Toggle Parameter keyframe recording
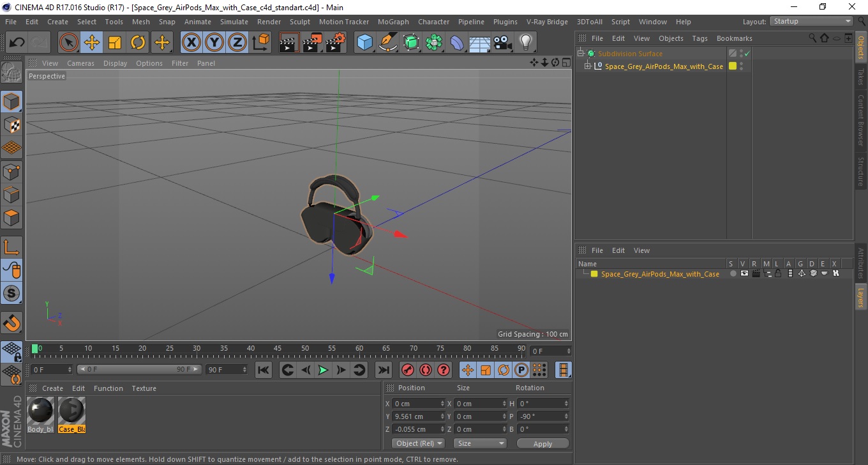868x465 pixels. (521, 370)
